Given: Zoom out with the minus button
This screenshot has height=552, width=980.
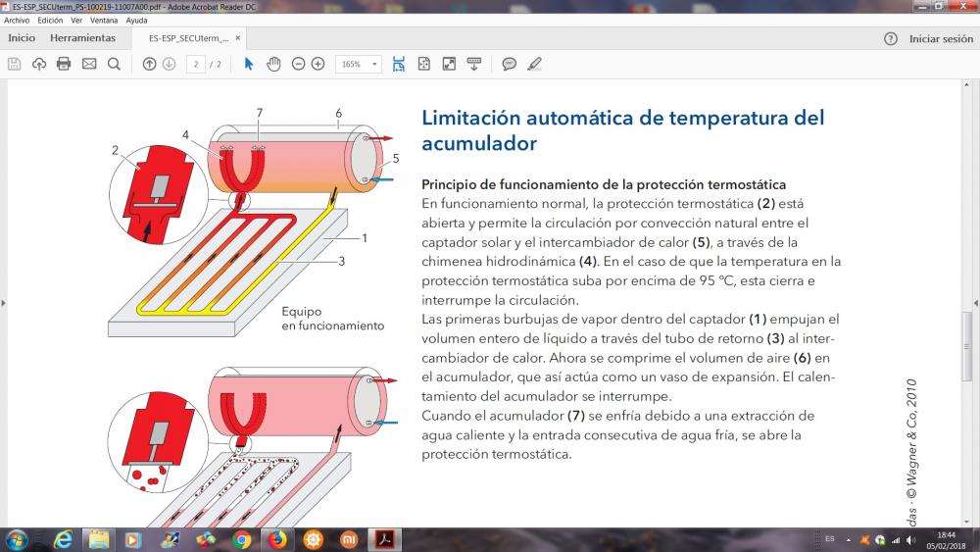Looking at the screenshot, I should pos(299,64).
